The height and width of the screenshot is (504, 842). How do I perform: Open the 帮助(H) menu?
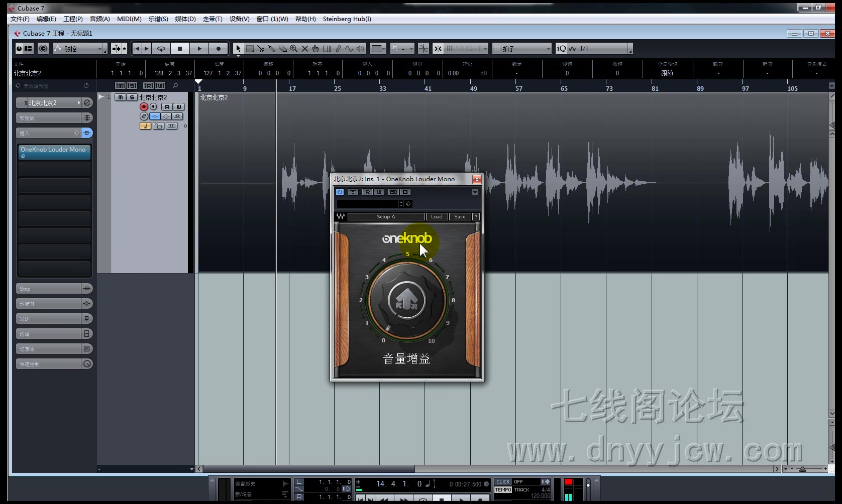305,19
